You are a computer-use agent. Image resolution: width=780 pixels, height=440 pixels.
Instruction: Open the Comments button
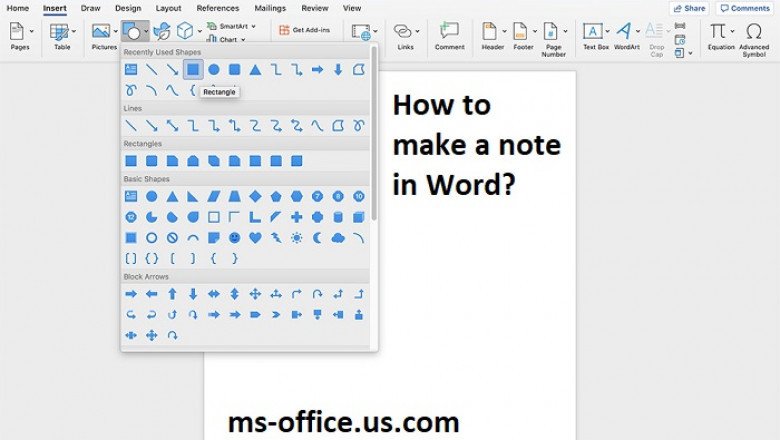(x=745, y=8)
